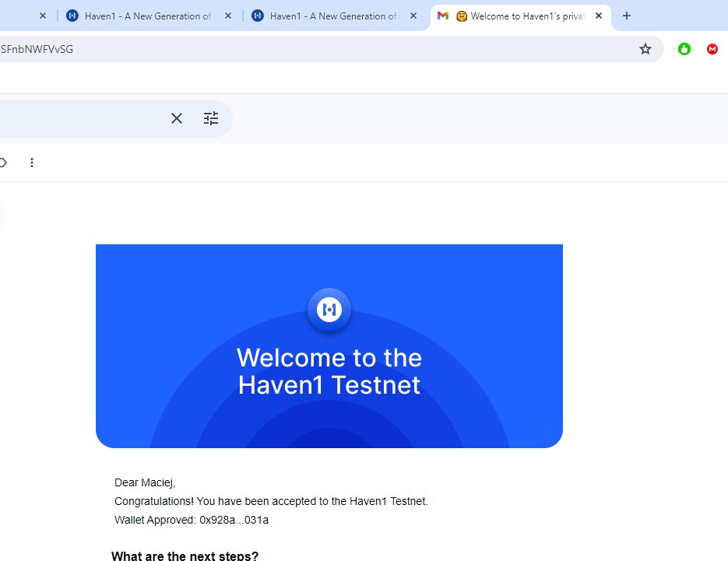Close the Gmail Welcome to Haven1 tab
Image resolution: width=728 pixels, height=561 pixels.
[599, 16]
